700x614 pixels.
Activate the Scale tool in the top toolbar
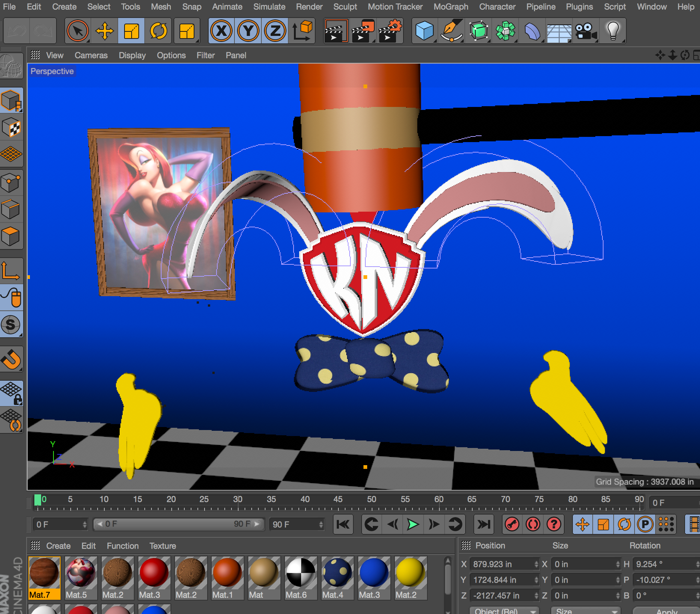point(131,31)
